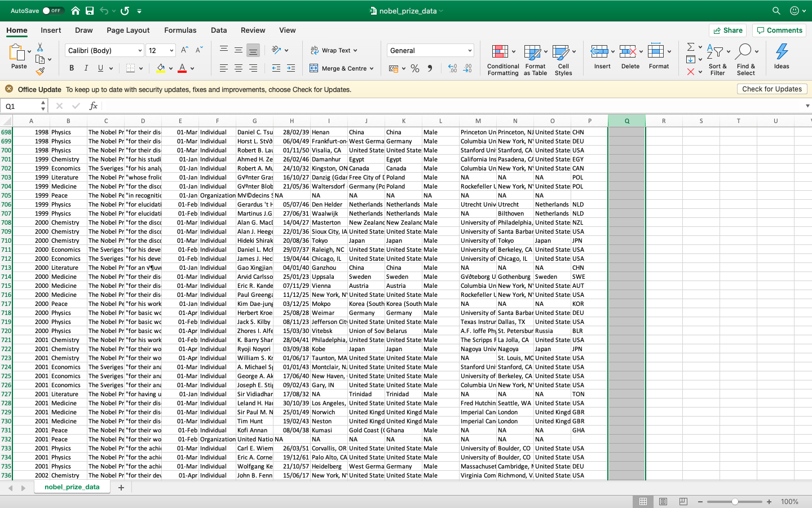Switch to the Formulas ribbon tab
Viewport: 812px width, 508px height.
tap(180, 30)
